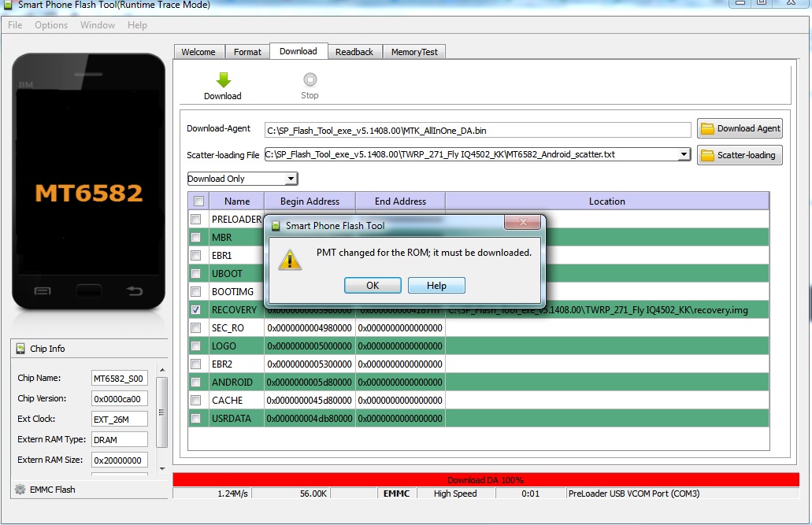Check the PRELOADER row checkbox

pos(196,219)
